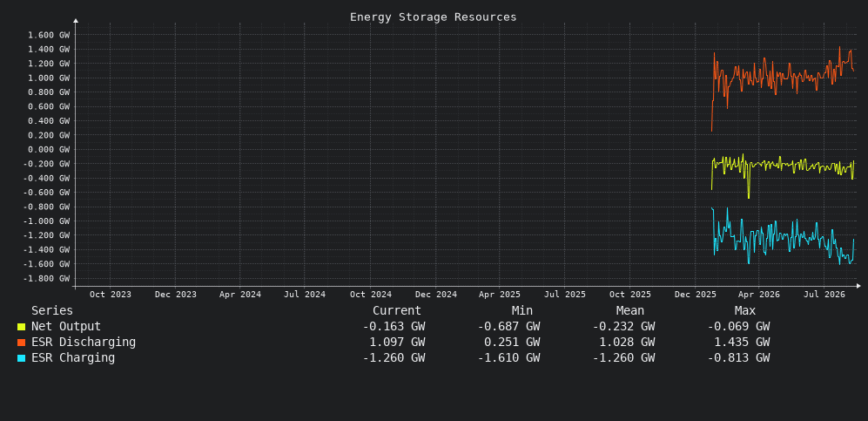Screen dimensions: 868x421
Task: Click Net Output max value -0.069 GW
Action: [x=738, y=327]
